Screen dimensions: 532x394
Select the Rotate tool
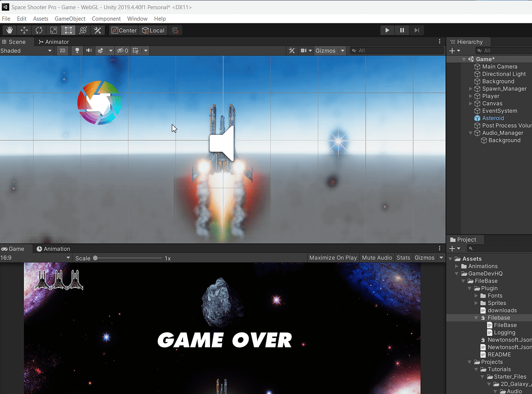point(39,30)
